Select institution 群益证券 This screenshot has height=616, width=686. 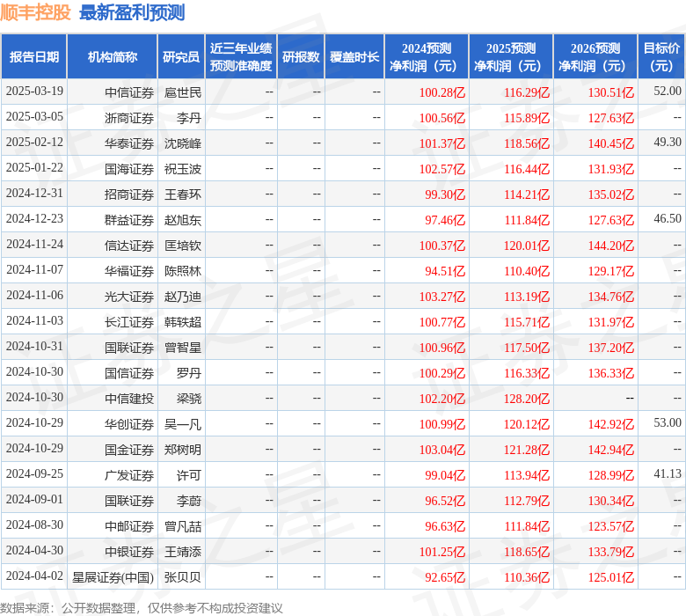click(x=129, y=220)
